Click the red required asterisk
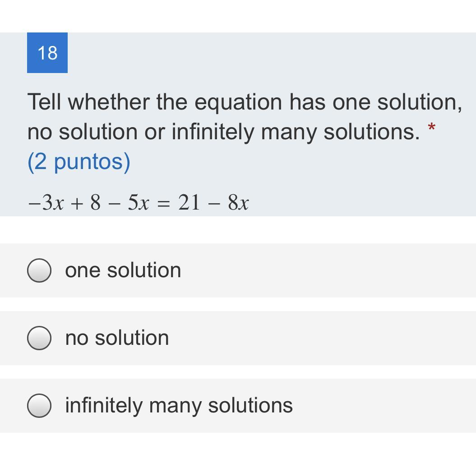The height and width of the screenshot is (476, 476). tap(432, 128)
